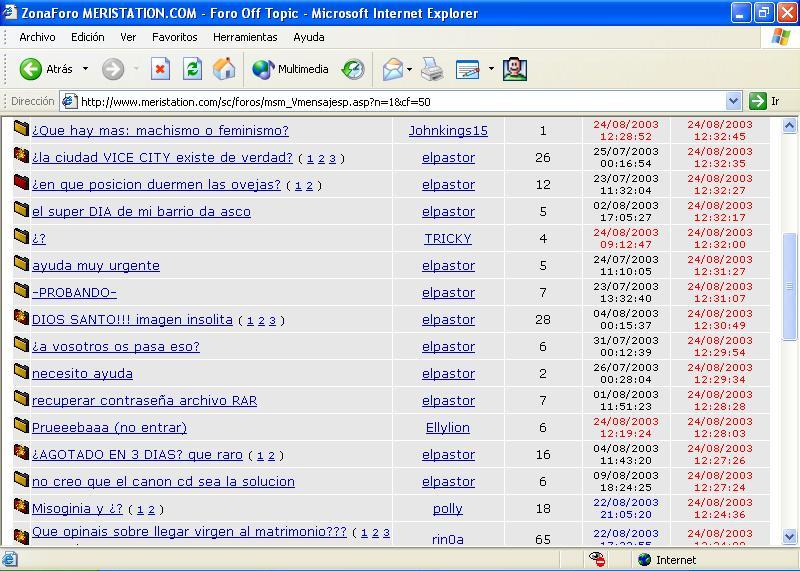
Task: Open thread recuperar contraseña archivo RAR
Action: [x=144, y=401]
